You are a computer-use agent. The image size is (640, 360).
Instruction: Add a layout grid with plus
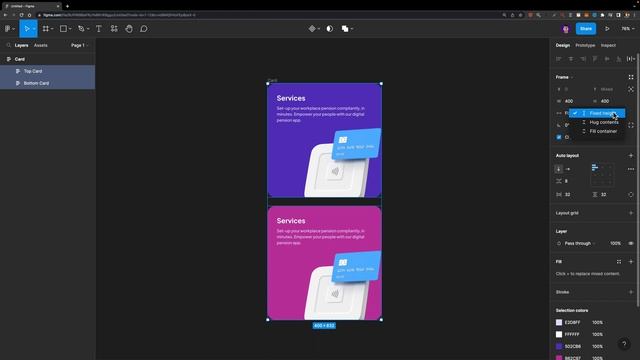[x=631, y=213]
